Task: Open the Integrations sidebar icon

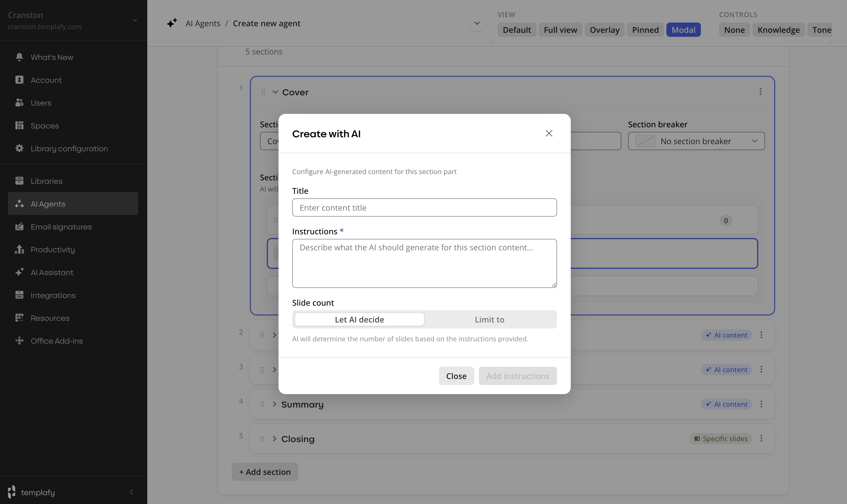Action: (19, 295)
